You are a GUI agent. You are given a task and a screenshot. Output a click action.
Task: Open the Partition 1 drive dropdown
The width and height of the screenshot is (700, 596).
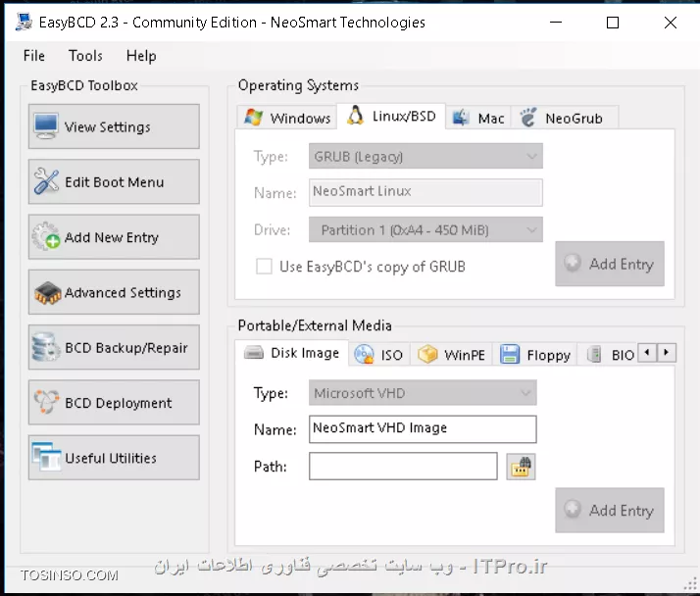425,229
